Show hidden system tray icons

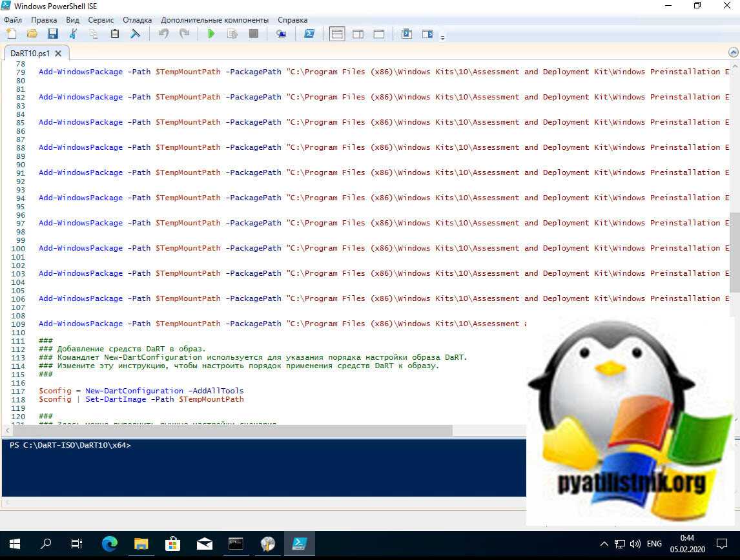604,544
